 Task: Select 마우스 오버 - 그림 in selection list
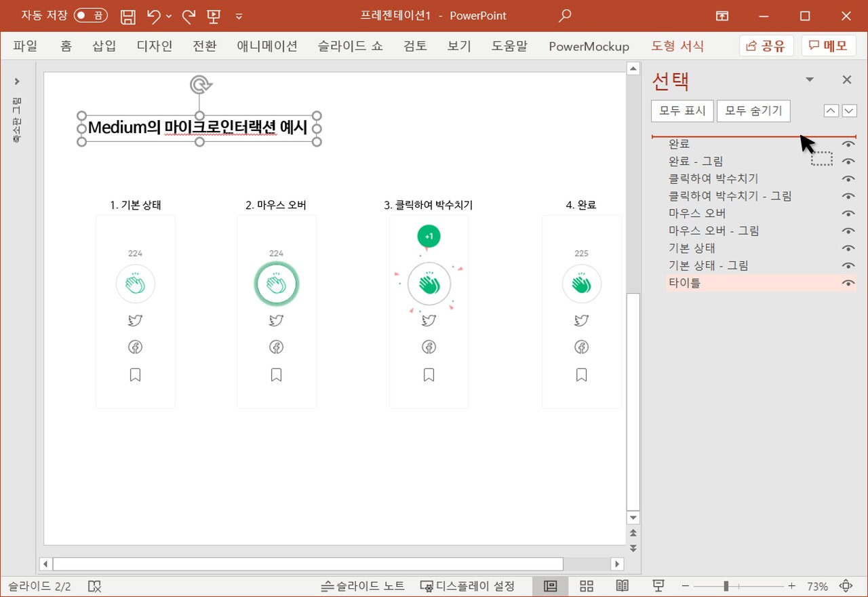tap(713, 231)
